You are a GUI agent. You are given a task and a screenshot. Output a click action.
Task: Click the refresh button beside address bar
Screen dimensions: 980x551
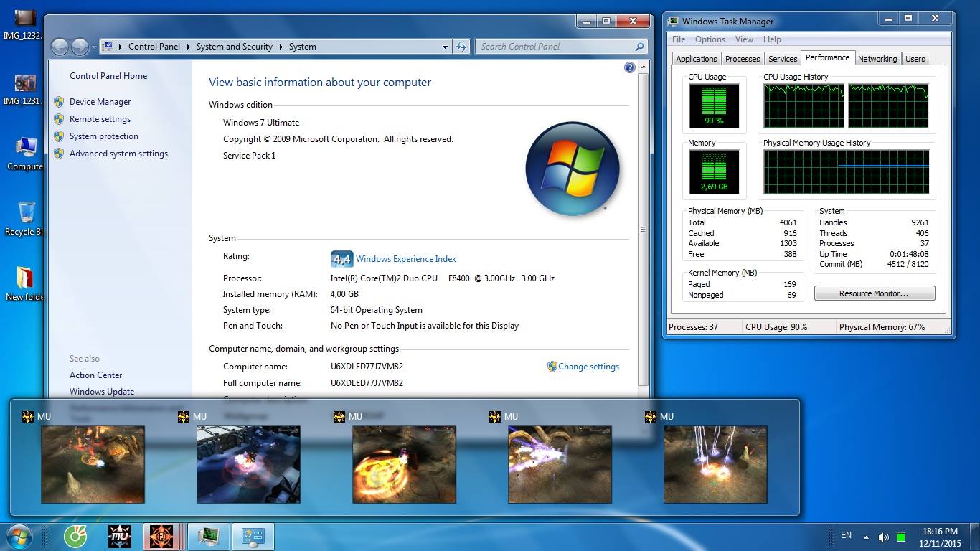click(x=461, y=47)
